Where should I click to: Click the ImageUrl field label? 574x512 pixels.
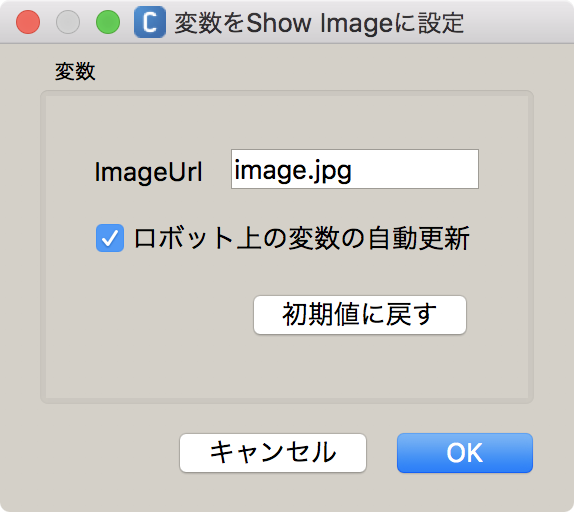click(x=148, y=172)
